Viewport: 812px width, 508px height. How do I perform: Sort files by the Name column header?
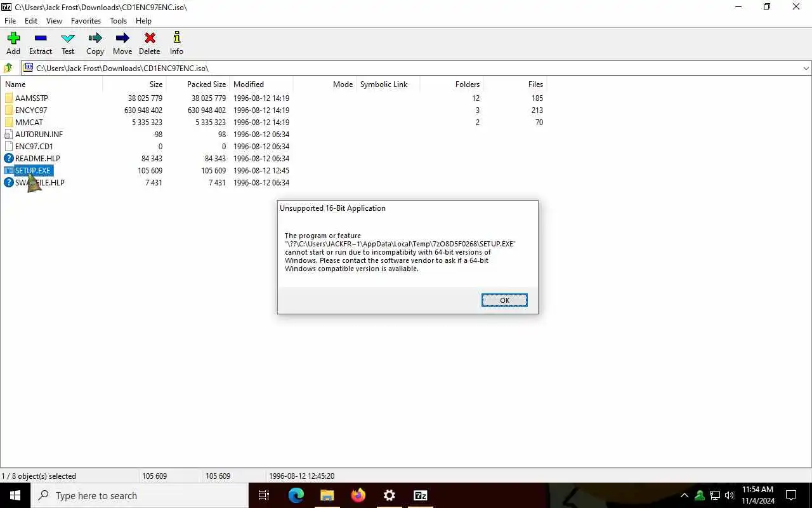tap(51, 84)
